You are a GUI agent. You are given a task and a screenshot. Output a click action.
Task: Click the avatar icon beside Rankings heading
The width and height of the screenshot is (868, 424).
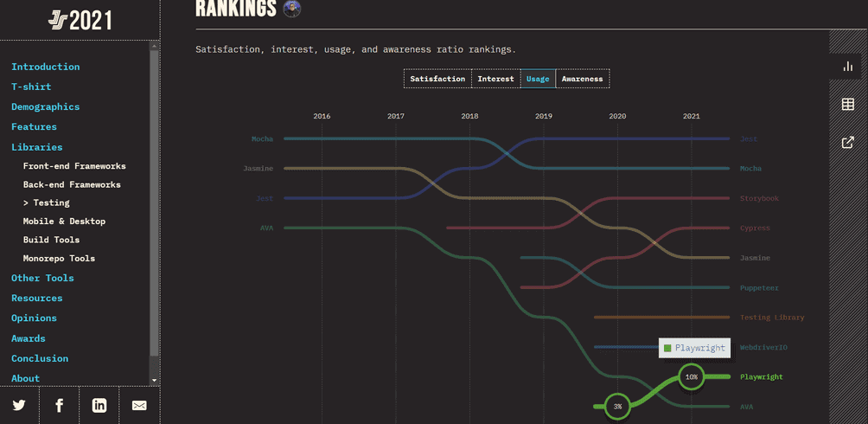292,10
